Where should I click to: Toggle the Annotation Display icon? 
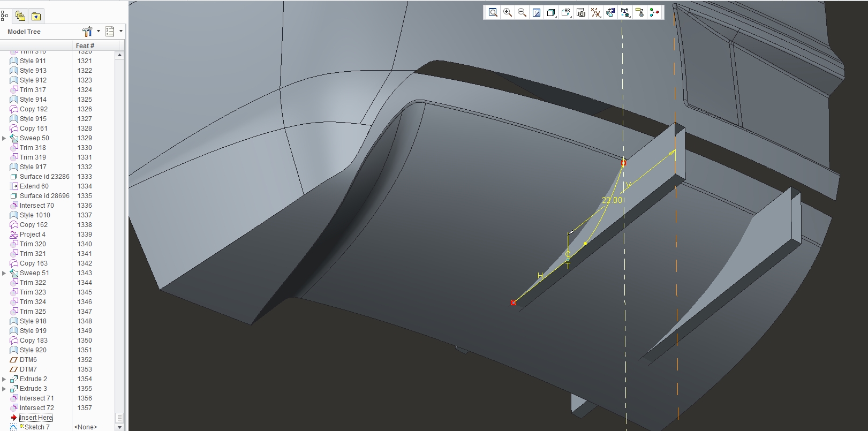point(639,12)
